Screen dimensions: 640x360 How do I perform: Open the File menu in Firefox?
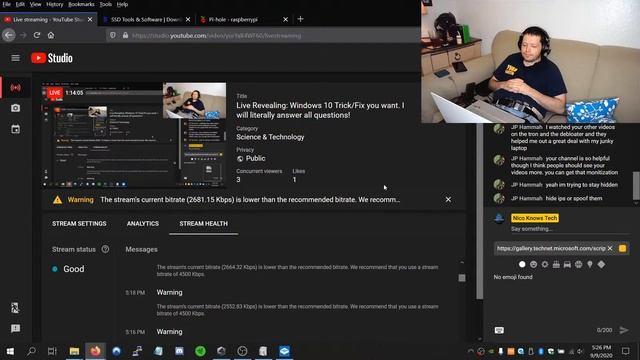tap(6, 4)
